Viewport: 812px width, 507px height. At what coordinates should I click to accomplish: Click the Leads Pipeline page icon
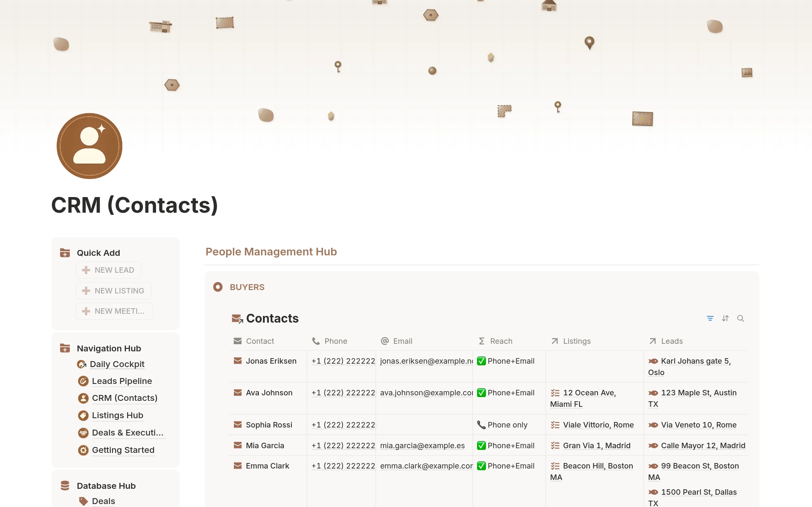pos(83,381)
